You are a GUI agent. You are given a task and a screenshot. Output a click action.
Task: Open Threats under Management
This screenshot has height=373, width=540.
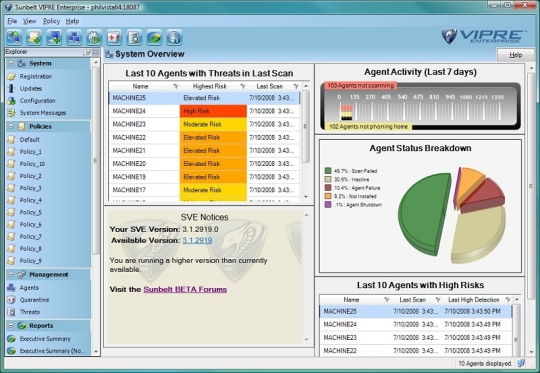[30, 312]
